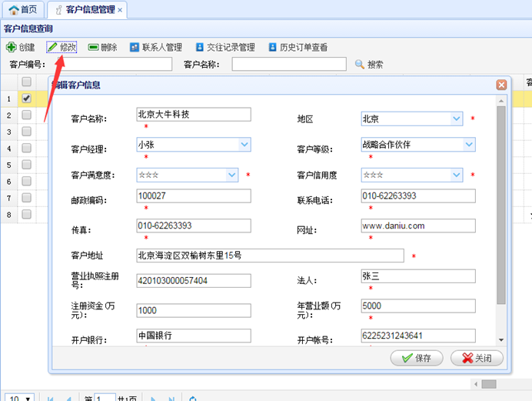Click the pagination refresh icon

pos(193,399)
